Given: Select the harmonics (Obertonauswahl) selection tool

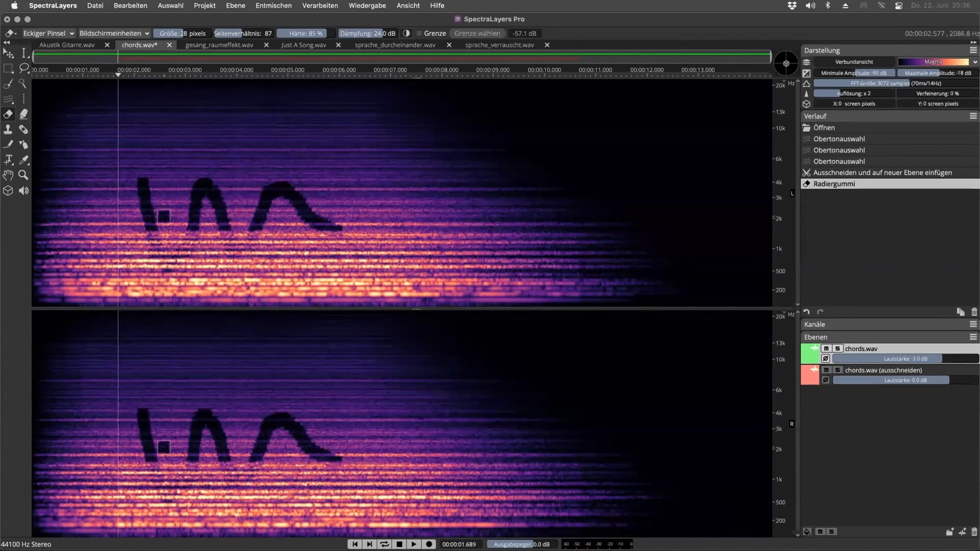Looking at the screenshot, I should click(x=8, y=99).
